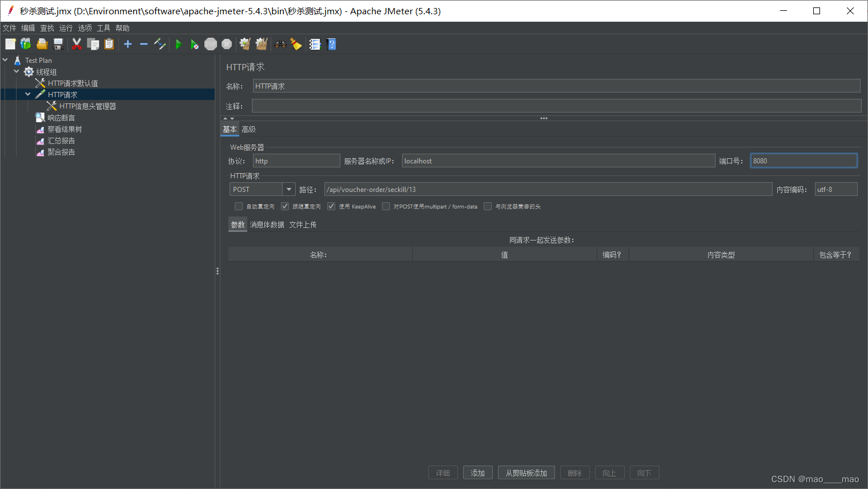Click the 端口号 field with 8080

click(803, 161)
